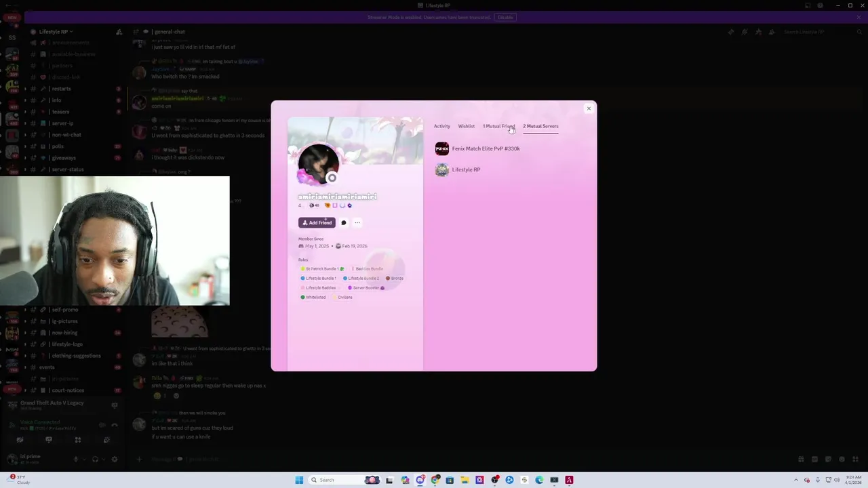The height and width of the screenshot is (488, 868).
Task: Open the self-promo channel
Action: 64,310
